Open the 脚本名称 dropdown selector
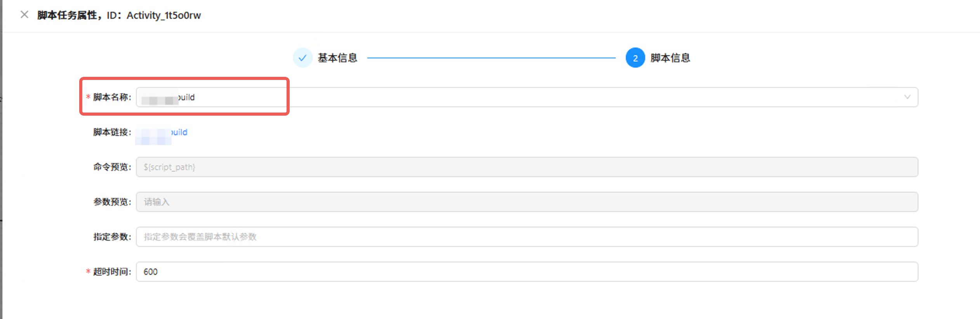The width and height of the screenshot is (980, 319). point(527,97)
